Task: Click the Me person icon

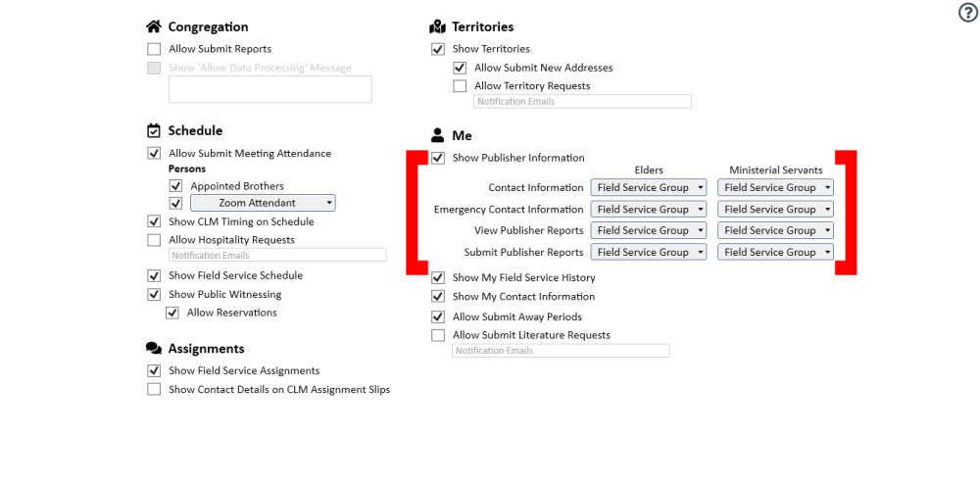Action: 437,135
